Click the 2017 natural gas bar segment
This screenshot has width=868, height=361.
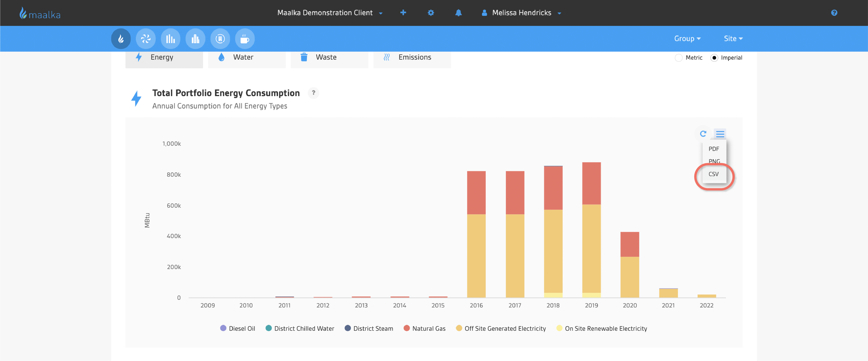click(x=515, y=193)
